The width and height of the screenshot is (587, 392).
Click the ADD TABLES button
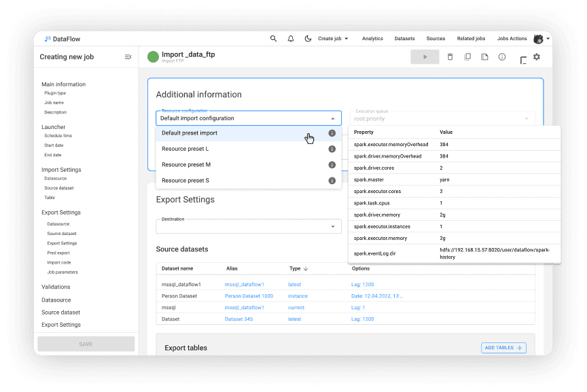point(503,348)
